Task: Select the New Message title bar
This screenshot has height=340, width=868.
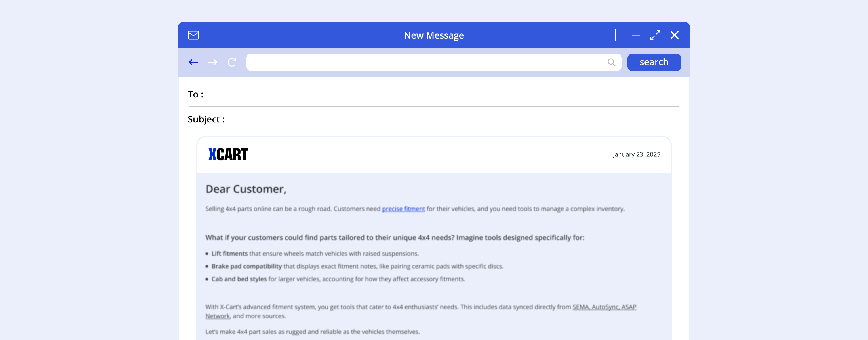Action: click(x=434, y=35)
